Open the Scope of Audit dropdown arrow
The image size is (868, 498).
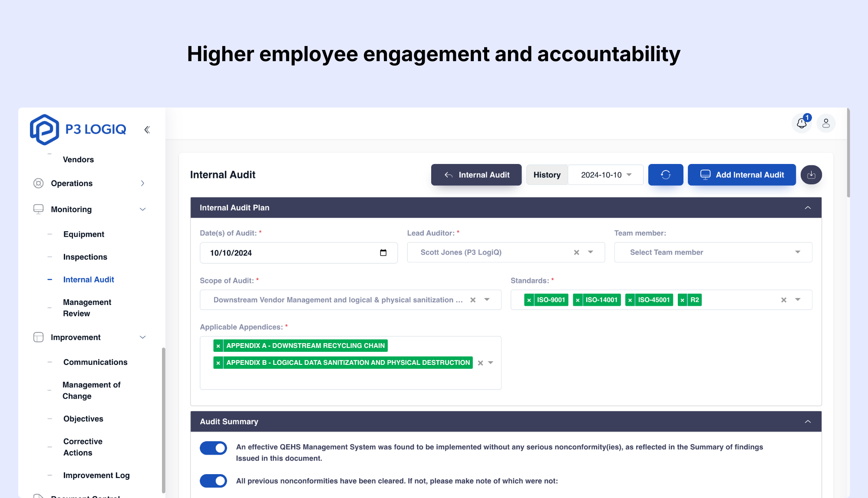pos(487,300)
